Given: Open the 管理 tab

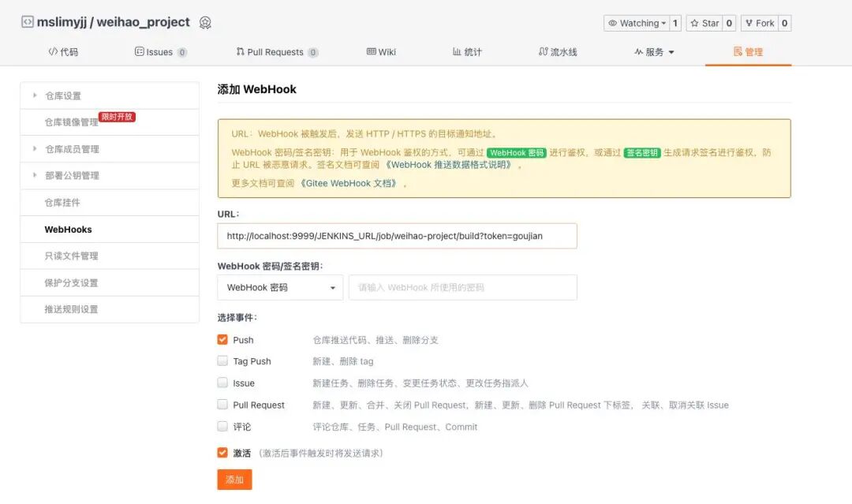Looking at the screenshot, I should coord(748,52).
